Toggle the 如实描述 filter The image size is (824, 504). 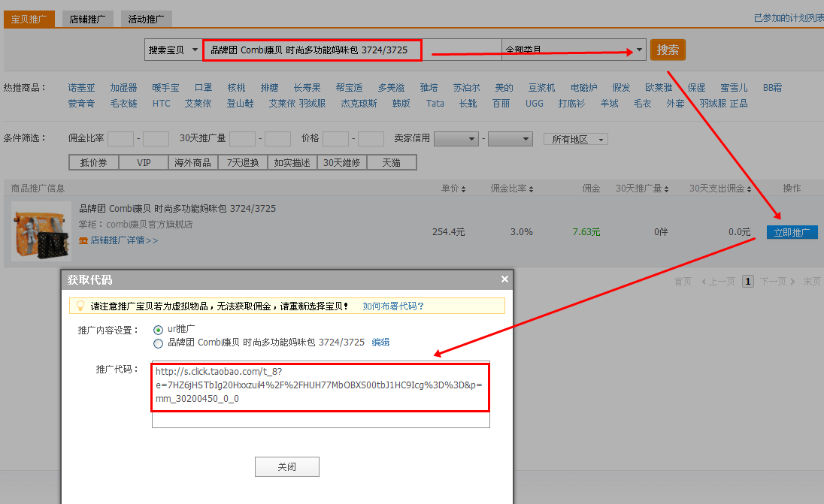292,163
